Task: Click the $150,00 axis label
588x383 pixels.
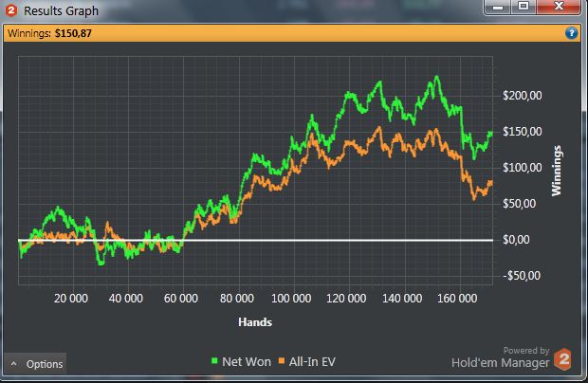Action: (x=523, y=132)
